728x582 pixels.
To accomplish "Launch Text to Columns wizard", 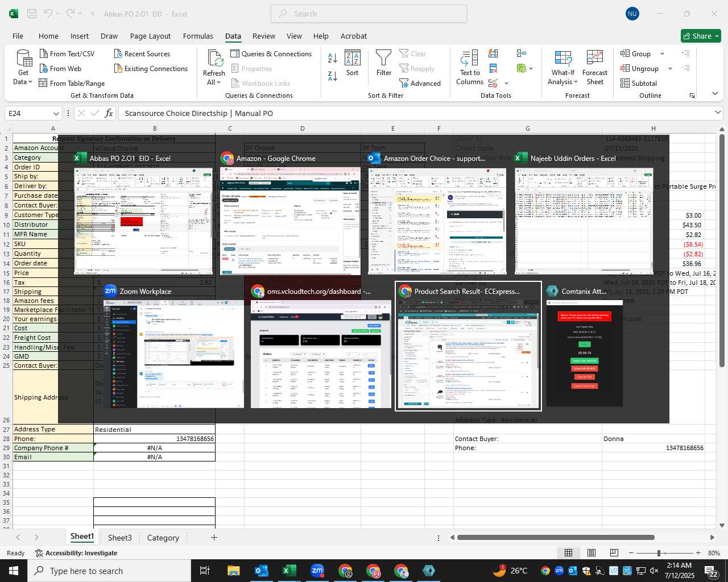I will click(470, 68).
